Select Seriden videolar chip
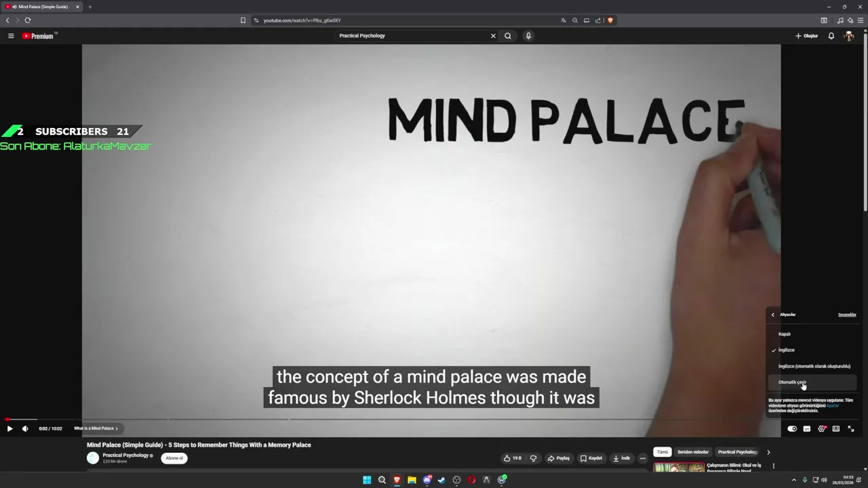Viewport: 868px width, 488px height. click(693, 452)
